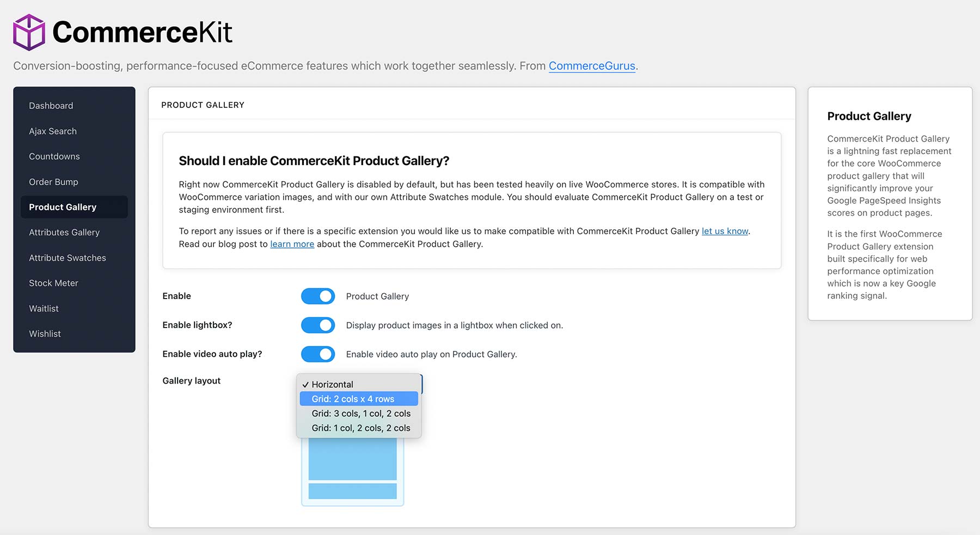Select Grid: 1 col, 2 cols, 2 cols
980x535 pixels.
point(359,428)
